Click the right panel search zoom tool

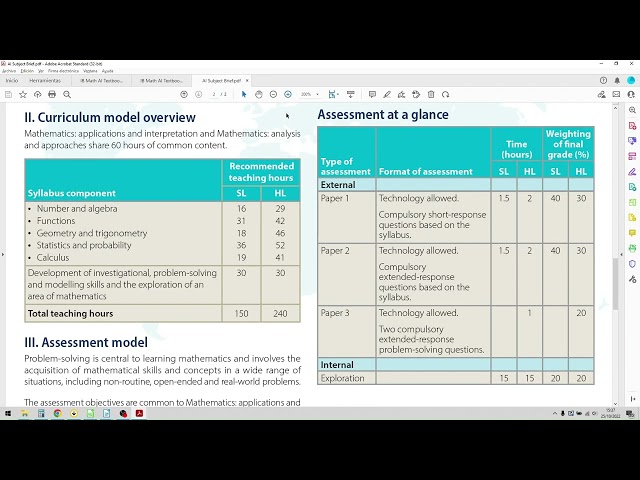632,110
